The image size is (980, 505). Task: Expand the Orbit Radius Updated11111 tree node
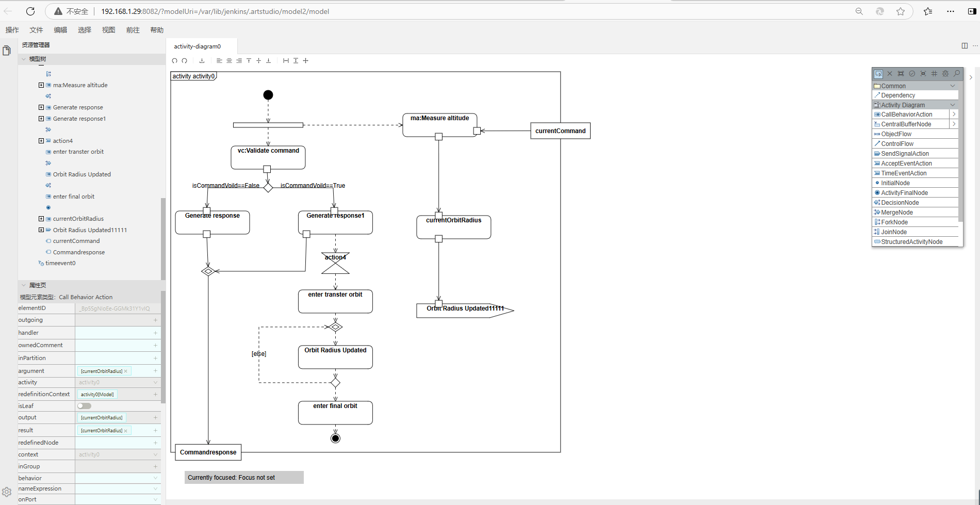[41, 230]
